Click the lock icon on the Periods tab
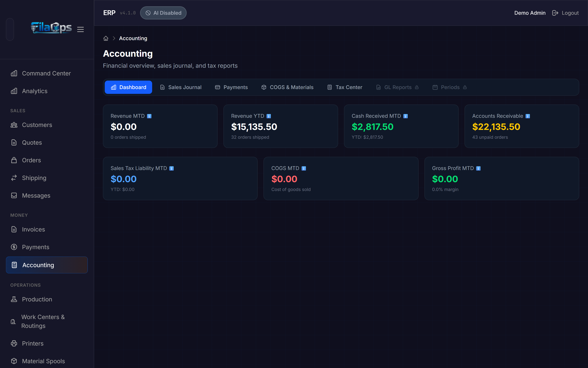Viewport: 588px width, 368px height. click(x=465, y=87)
